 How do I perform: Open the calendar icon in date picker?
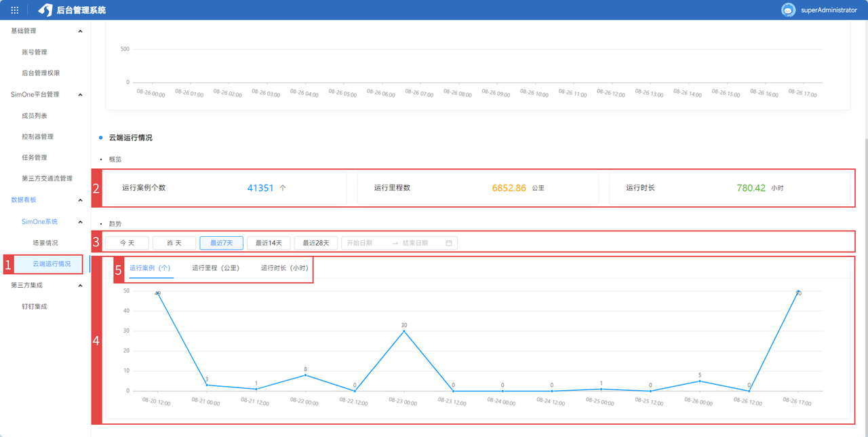(449, 243)
